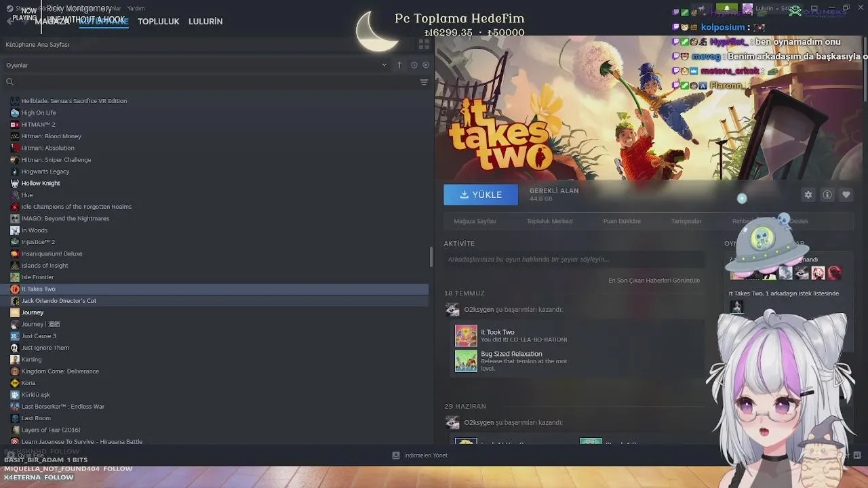
Task: Go to Kütüphane Ana Sayfası
Action: [x=37, y=45]
